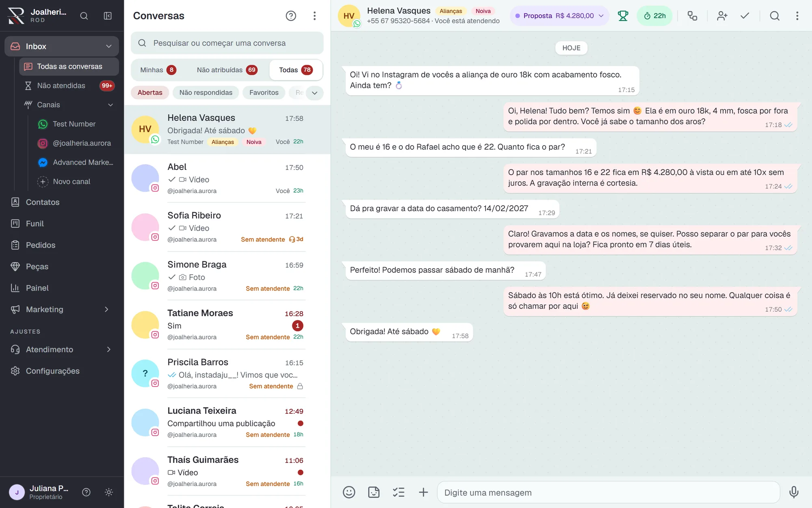Add a channel via Novo canal
This screenshot has height=508, width=812.
(x=76, y=182)
